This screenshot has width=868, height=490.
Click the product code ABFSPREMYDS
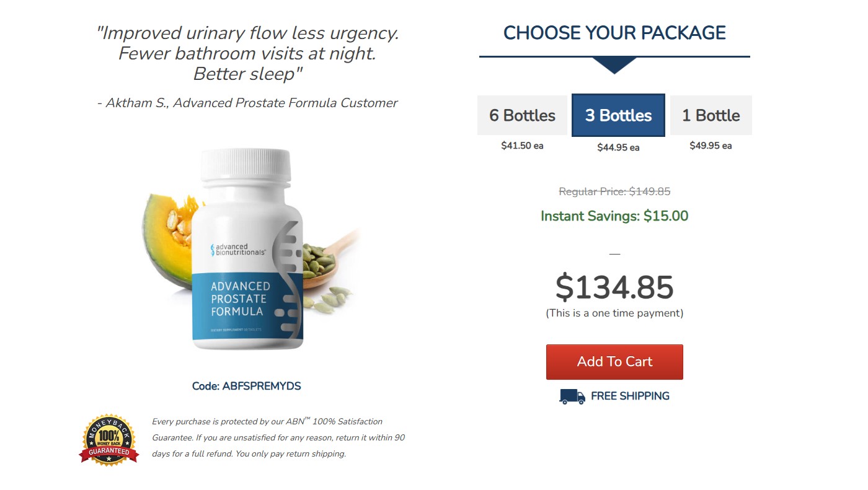point(246,386)
